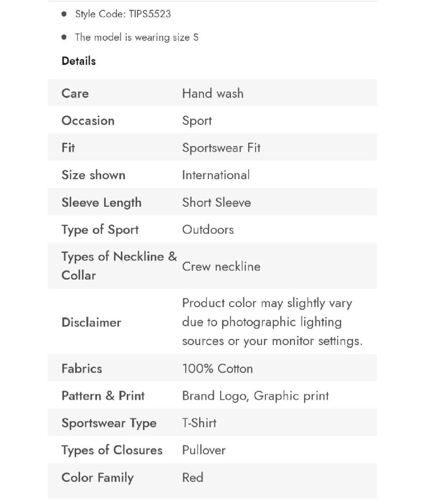Click the Size shown label
425x504 pixels.
(x=93, y=175)
